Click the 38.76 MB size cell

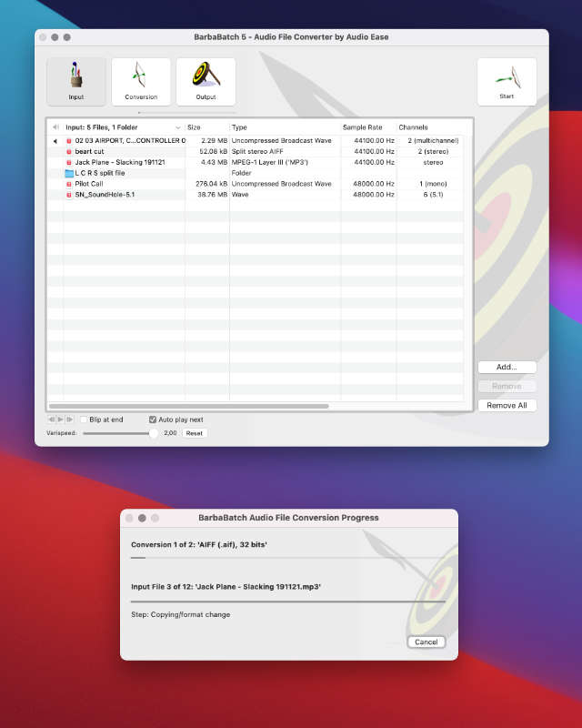tap(213, 195)
